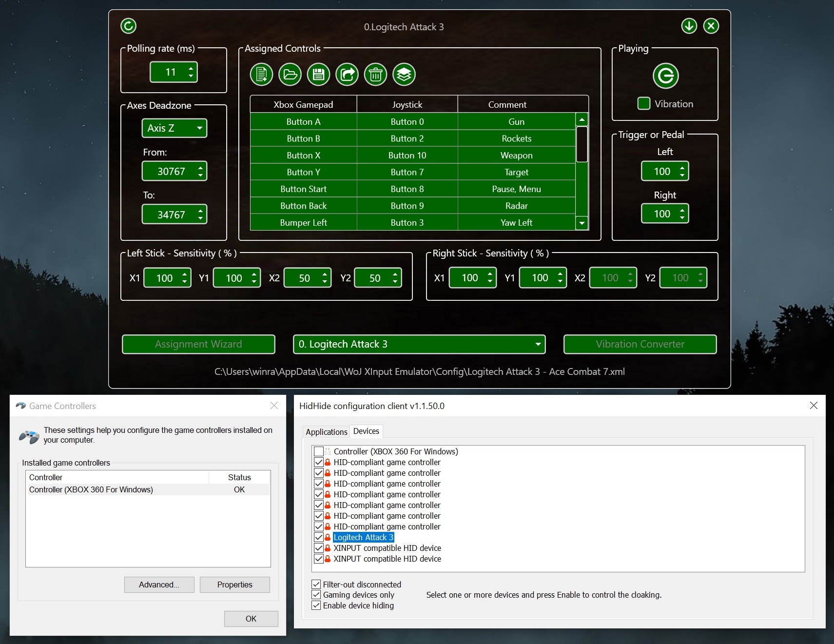This screenshot has width=834, height=644.
Task: Click the green down-arrow icon in the emulator title bar
Action: click(689, 26)
